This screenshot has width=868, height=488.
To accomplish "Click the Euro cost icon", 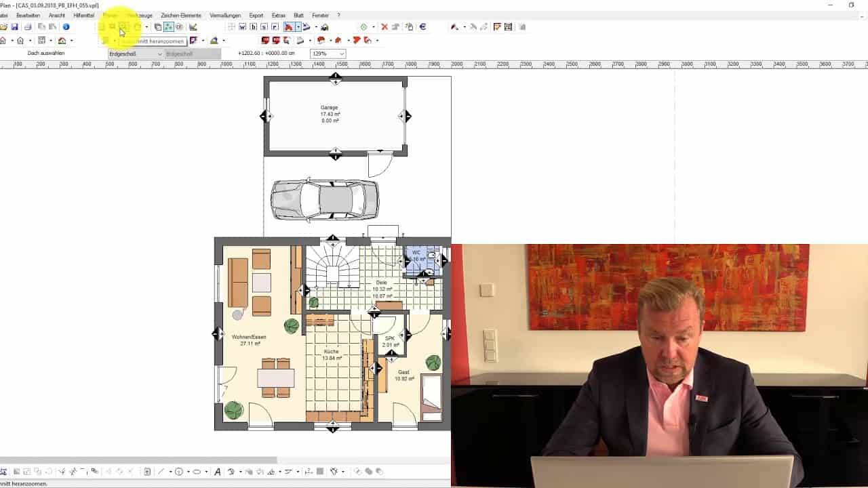I will pos(422,27).
